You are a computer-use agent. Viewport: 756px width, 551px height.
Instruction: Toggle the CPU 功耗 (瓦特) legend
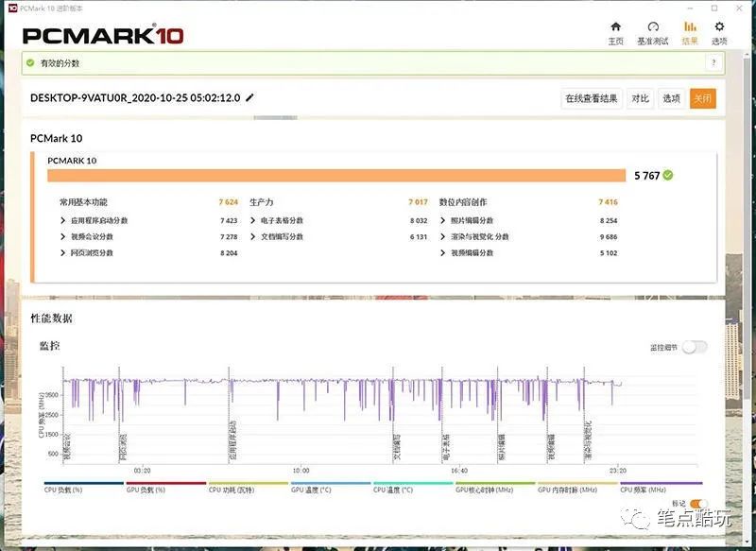249,487
